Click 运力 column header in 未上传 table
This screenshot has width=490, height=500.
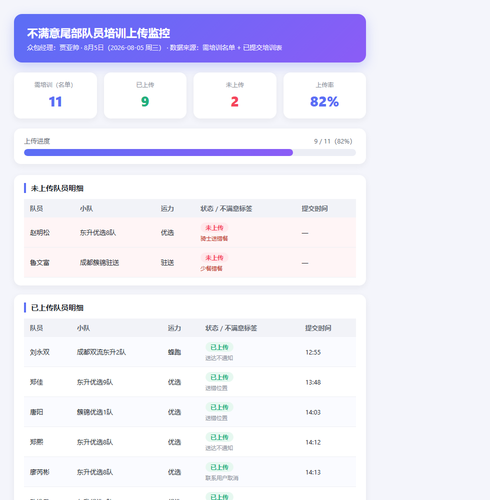pos(167,209)
